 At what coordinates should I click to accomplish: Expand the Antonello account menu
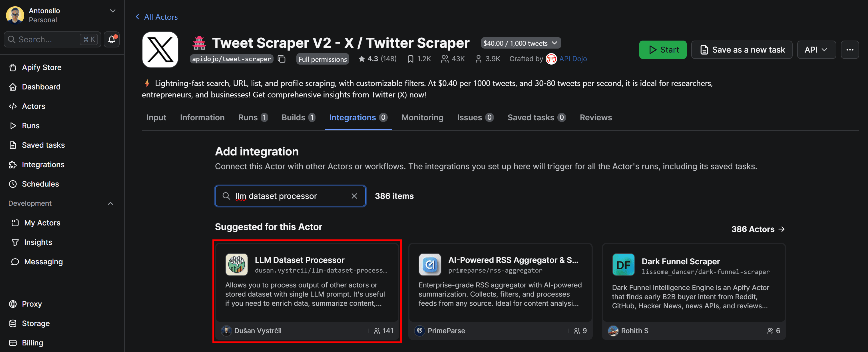pyautogui.click(x=112, y=11)
